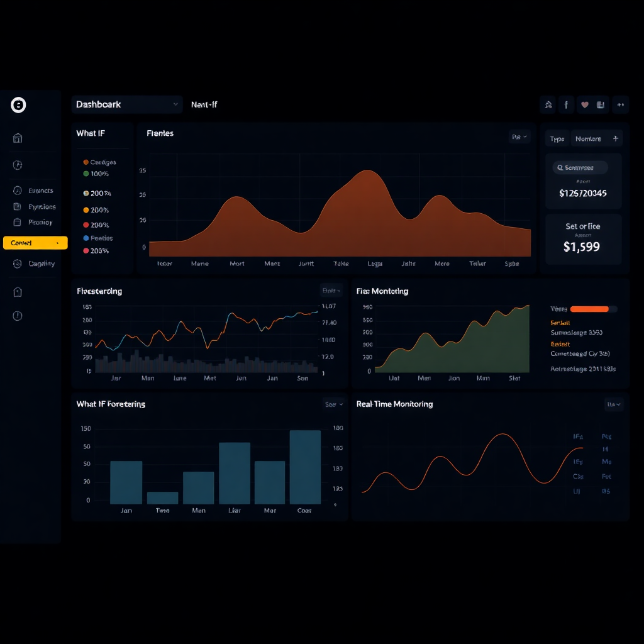The height and width of the screenshot is (644, 644).
Task: Click the highlighted yellow Conlerl sidebar button
Action: 35,243
